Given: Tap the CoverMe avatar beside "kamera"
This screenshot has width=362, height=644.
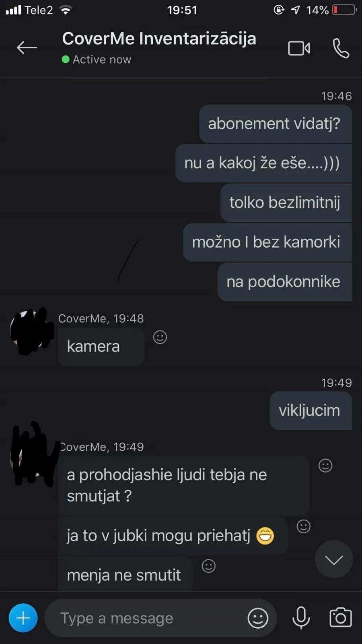Looking at the screenshot, I should [x=31, y=331].
